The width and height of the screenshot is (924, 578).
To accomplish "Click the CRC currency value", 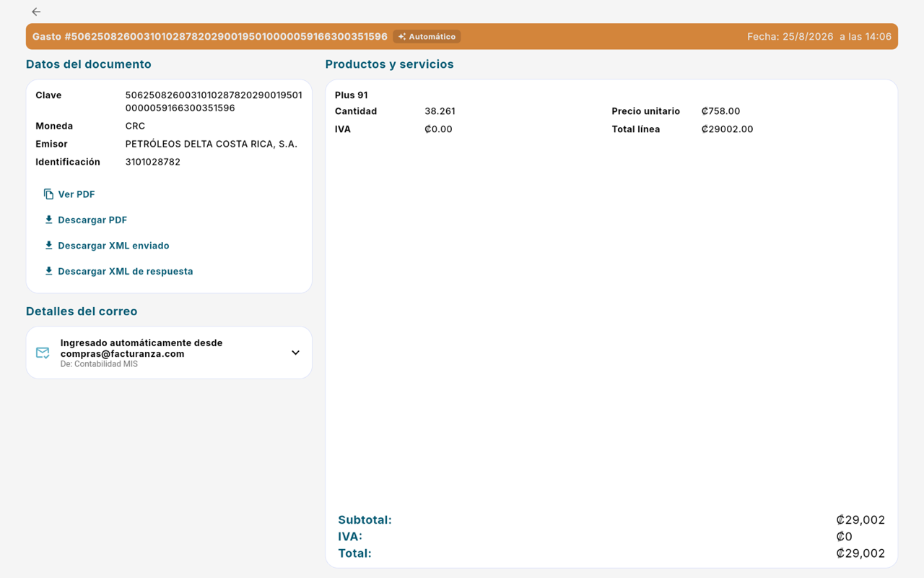I will pyautogui.click(x=135, y=126).
